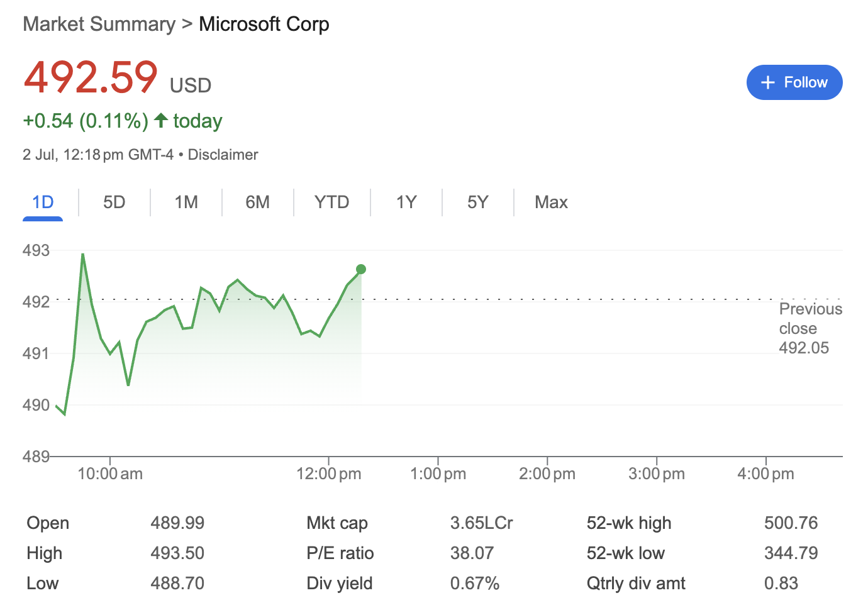Click the 12:00 pm axis marker
The image size is (868, 610).
coord(328,474)
